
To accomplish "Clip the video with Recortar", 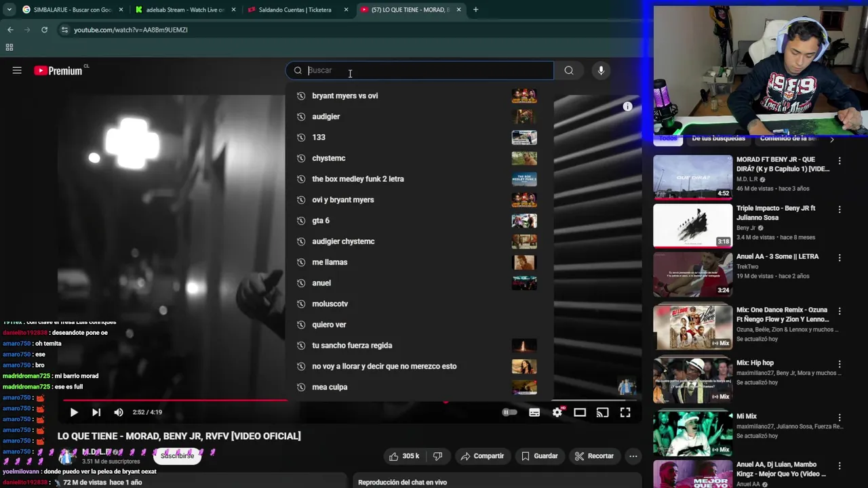I will click(x=594, y=456).
